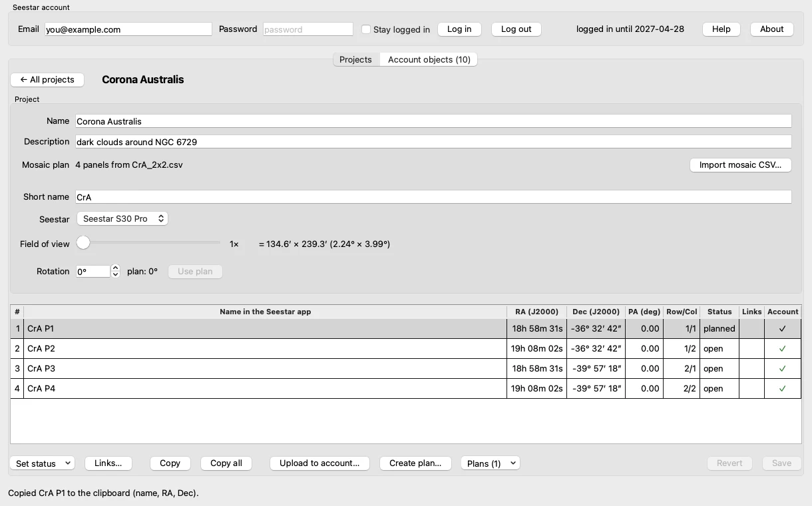Click the project Name text field
812x506 pixels.
(433, 121)
